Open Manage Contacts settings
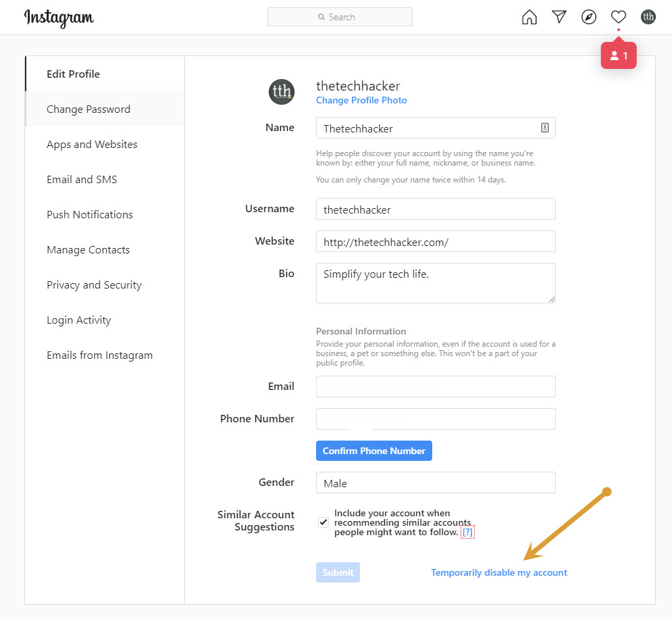This screenshot has width=672, height=619. tap(105, 249)
